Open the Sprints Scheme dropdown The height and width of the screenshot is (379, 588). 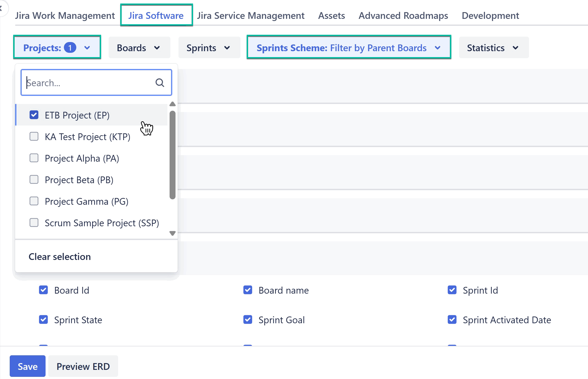tap(349, 47)
